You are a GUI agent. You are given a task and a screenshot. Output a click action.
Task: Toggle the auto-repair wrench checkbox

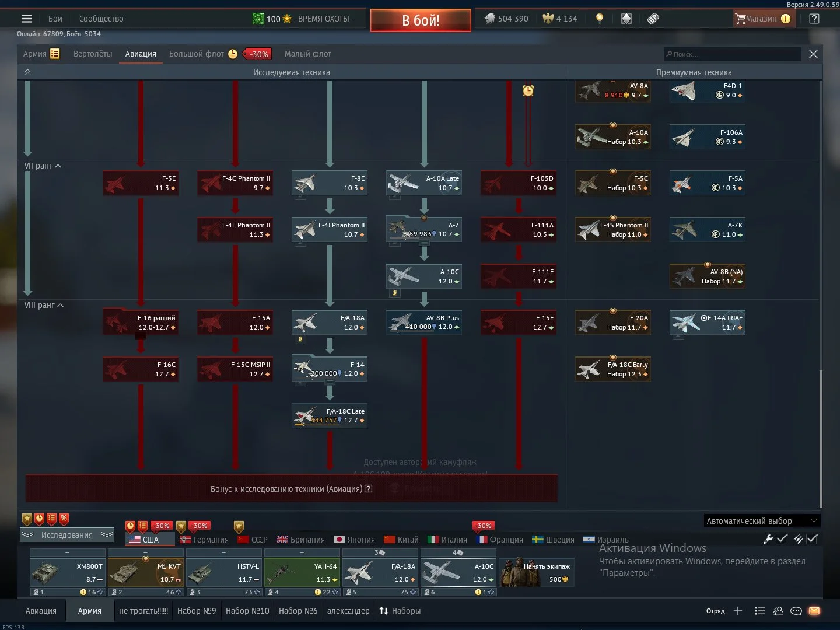pos(782,539)
